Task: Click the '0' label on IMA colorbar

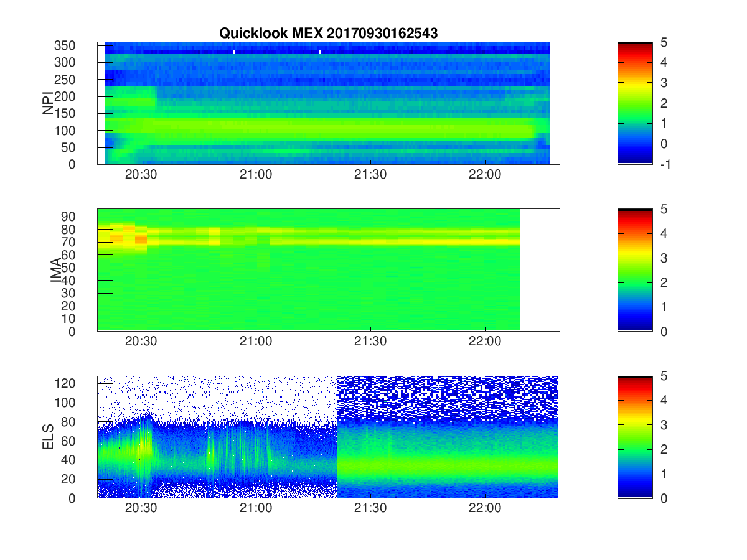Action: (664, 331)
